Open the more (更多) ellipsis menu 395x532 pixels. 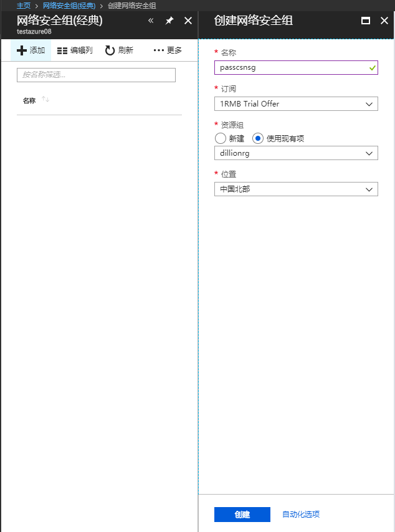[x=159, y=50]
